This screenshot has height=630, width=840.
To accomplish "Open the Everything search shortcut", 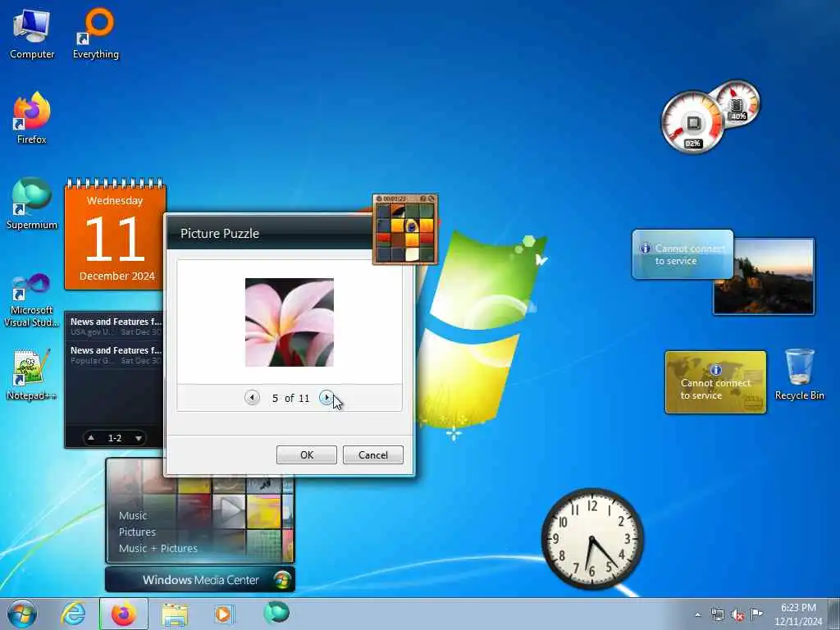I will tap(96, 34).
